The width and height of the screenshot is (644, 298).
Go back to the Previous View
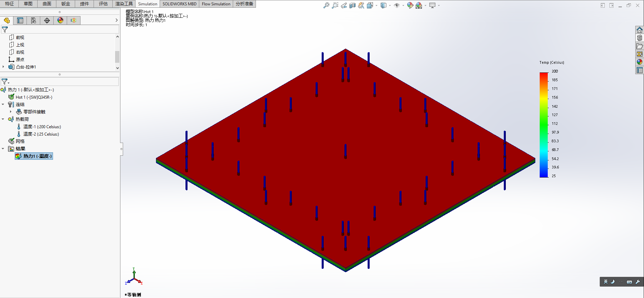344,5
